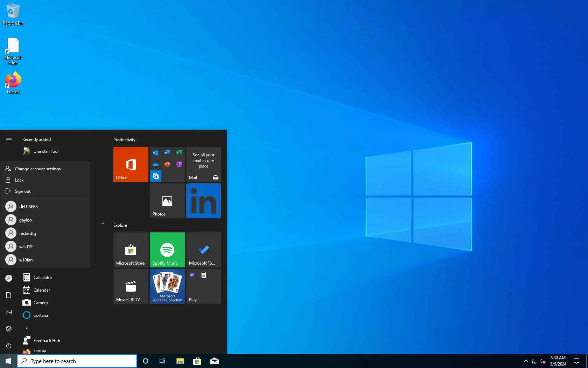Open the Play folder tile
This screenshot has height=368, width=588.
204,286
